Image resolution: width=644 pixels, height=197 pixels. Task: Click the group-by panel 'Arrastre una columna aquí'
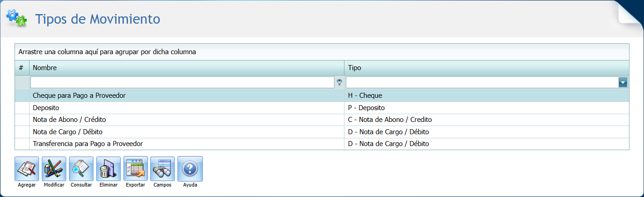click(322, 52)
